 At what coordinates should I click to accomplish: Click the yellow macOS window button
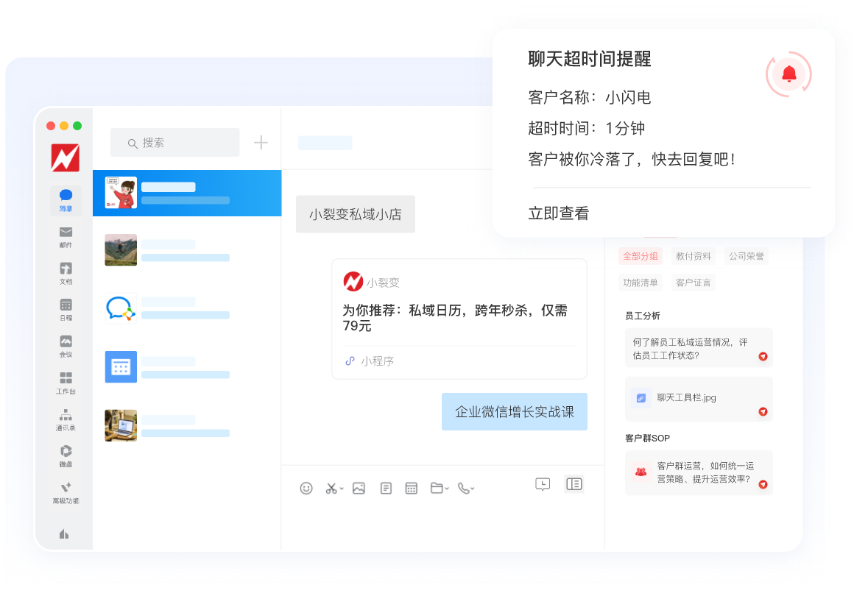(x=64, y=126)
